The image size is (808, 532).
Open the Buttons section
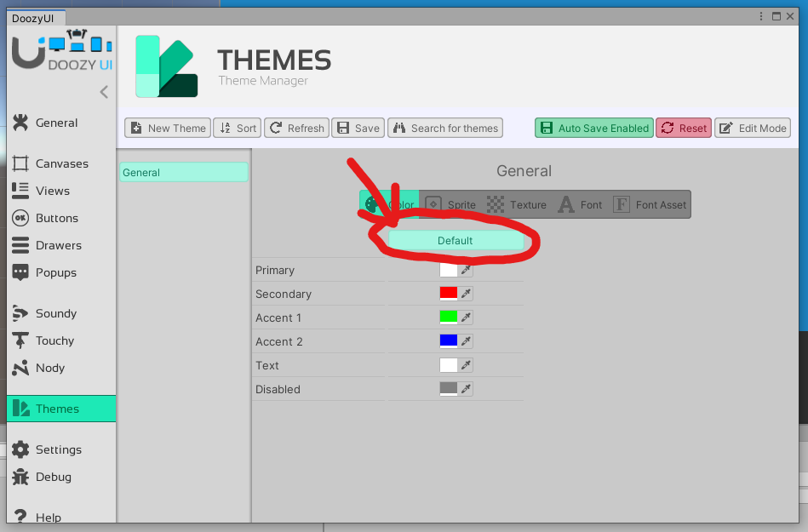tap(61, 218)
